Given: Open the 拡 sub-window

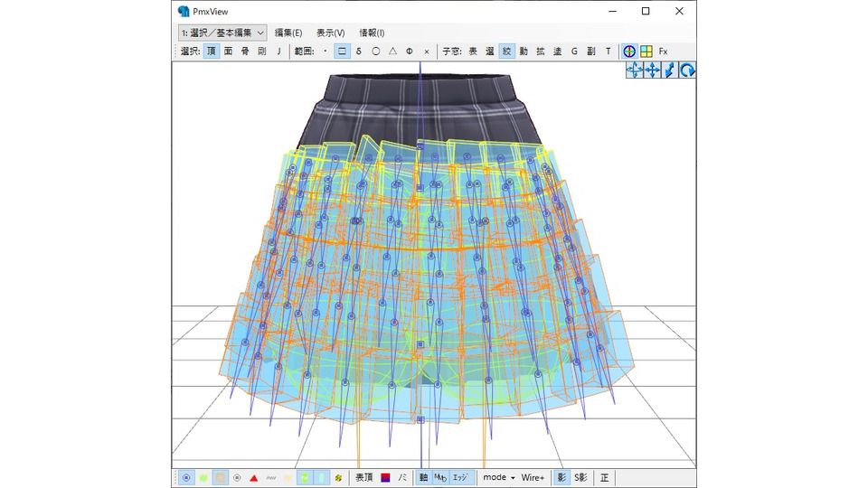Looking at the screenshot, I should (541, 52).
